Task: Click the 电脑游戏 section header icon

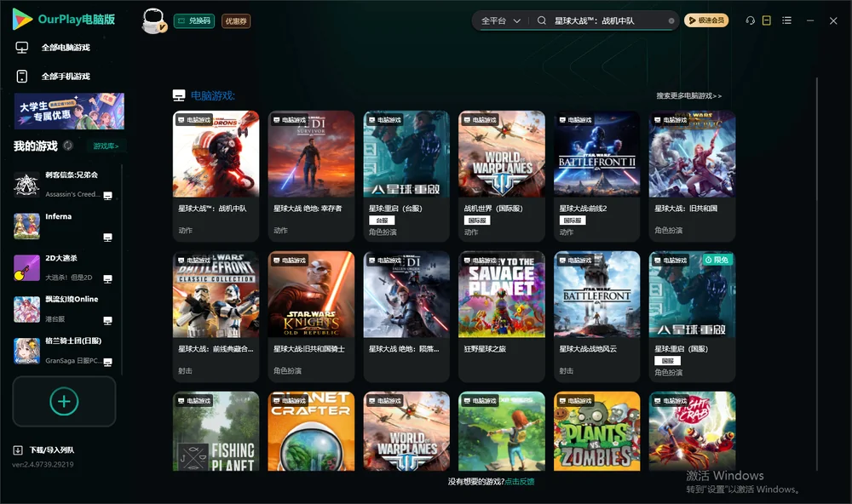Action: point(179,95)
